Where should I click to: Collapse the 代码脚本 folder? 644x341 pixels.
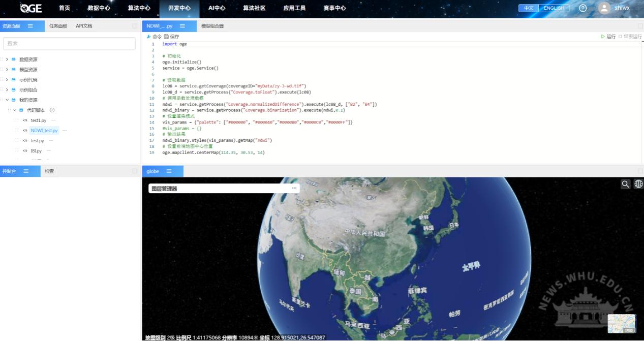(15, 110)
